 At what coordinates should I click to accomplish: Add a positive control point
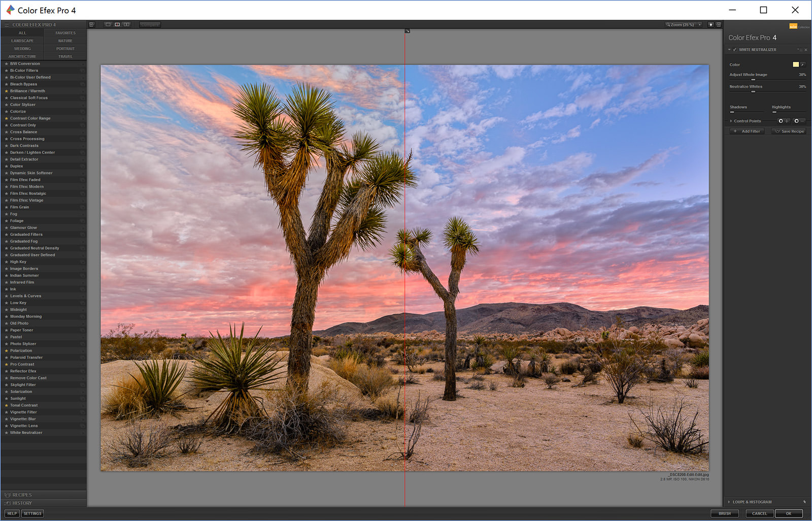tap(784, 121)
